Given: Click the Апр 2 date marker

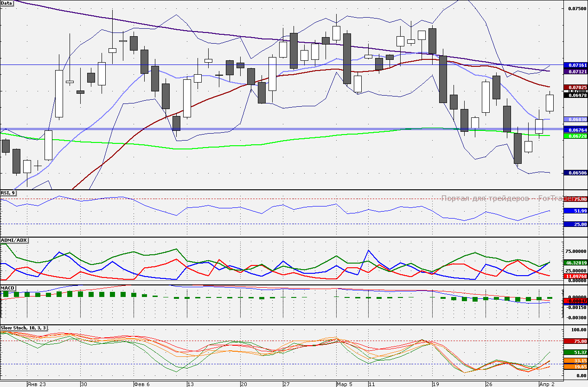Looking at the screenshot, I should (546, 384).
